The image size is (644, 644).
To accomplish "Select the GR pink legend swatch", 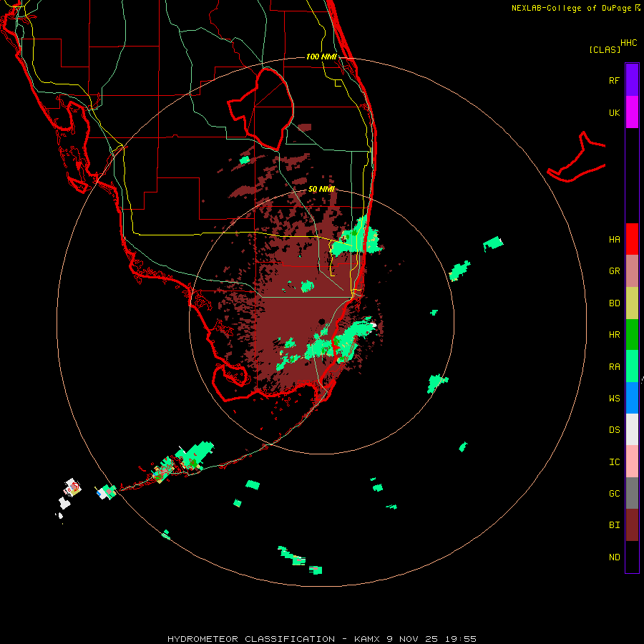I will tap(632, 270).
